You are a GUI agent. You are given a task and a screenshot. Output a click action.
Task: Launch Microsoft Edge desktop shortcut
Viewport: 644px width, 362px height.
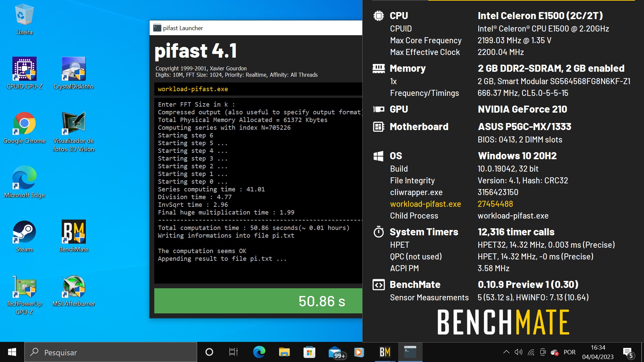tap(24, 182)
